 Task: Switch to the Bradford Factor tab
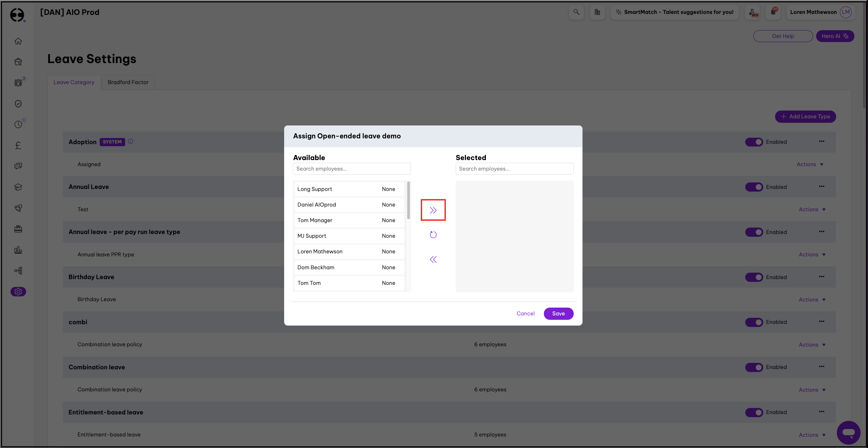(128, 82)
